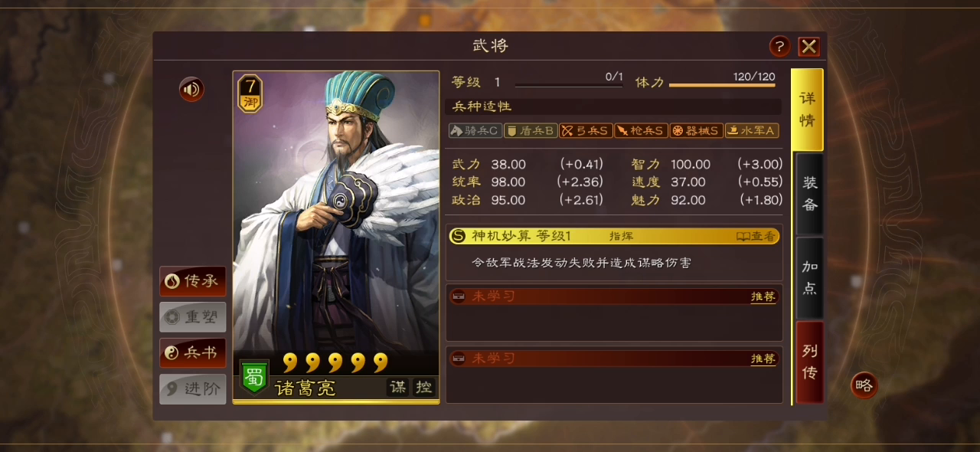Switch to the 加点 tab

tap(809, 277)
